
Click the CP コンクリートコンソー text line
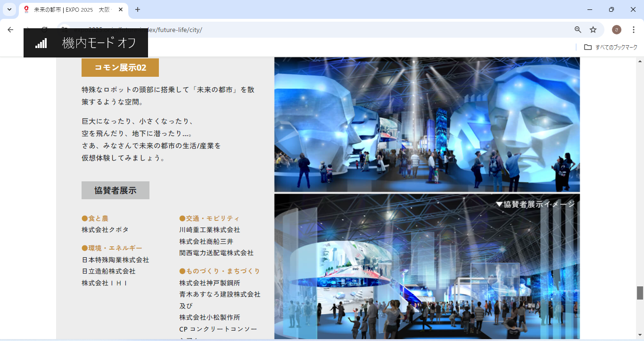[x=218, y=329]
